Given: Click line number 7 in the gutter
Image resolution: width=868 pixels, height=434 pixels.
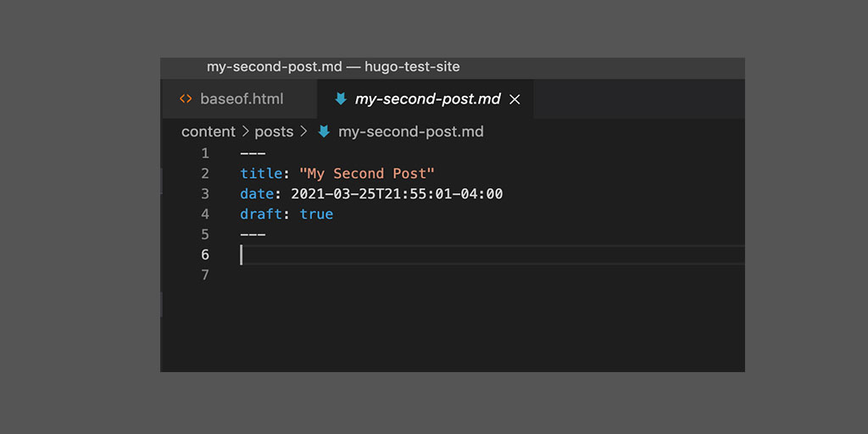Looking at the screenshot, I should pyautogui.click(x=204, y=275).
